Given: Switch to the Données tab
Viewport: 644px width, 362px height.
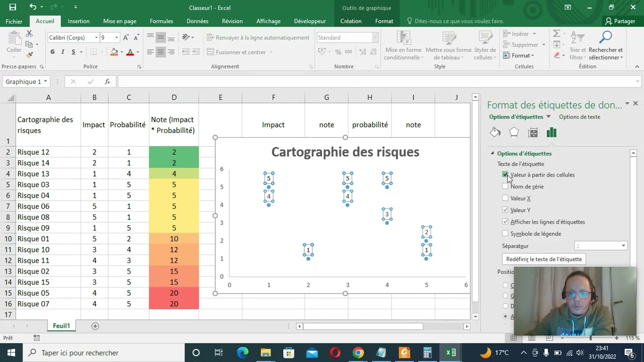Looking at the screenshot, I should click(197, 21).
